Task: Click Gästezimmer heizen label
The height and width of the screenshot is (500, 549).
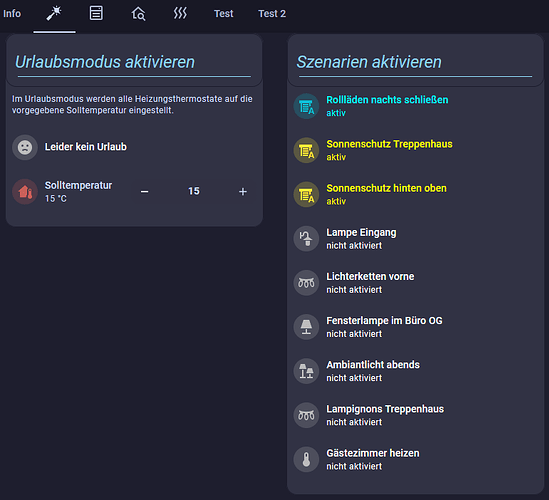Action: click(373, 453)
